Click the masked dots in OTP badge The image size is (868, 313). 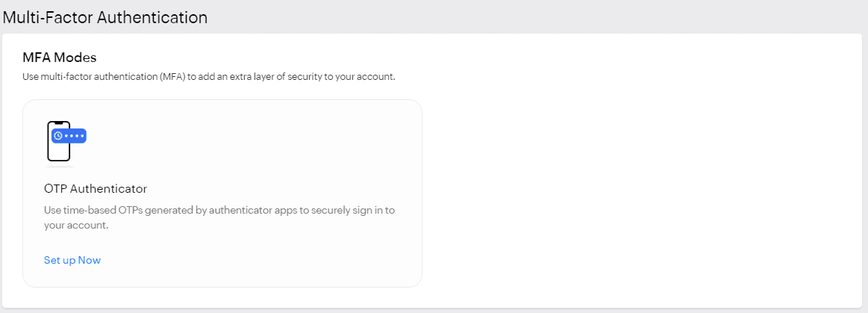(x=75, y=136)
